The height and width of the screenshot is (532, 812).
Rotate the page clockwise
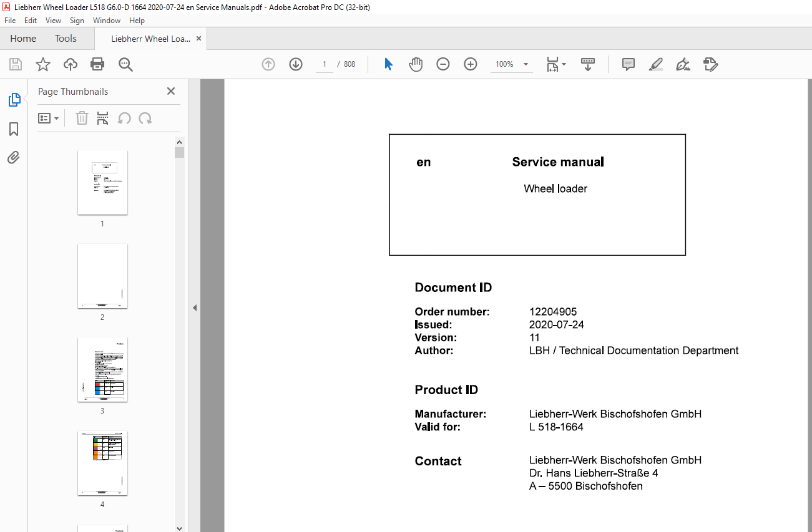pos(145,118)
